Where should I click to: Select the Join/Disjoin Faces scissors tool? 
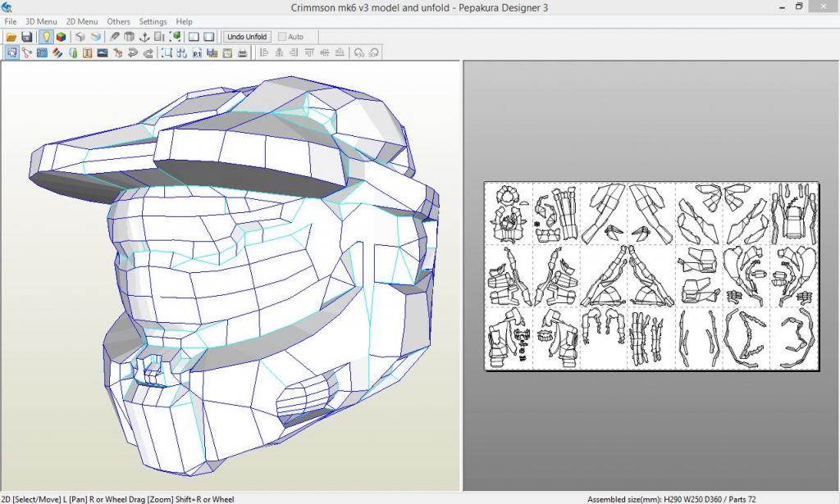(x=26, y=53)
